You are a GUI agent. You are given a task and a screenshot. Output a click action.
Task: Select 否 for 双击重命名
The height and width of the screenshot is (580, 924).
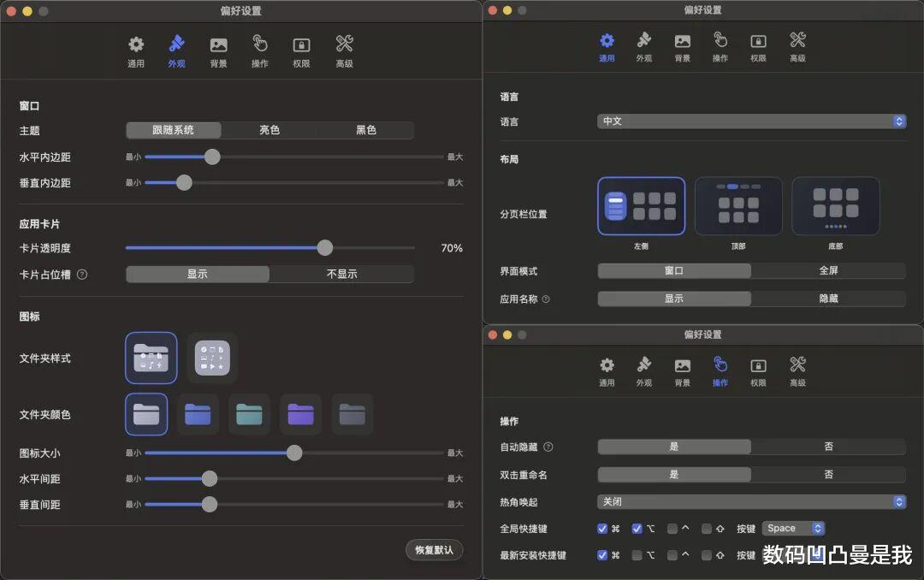click(x=828, y=475)
